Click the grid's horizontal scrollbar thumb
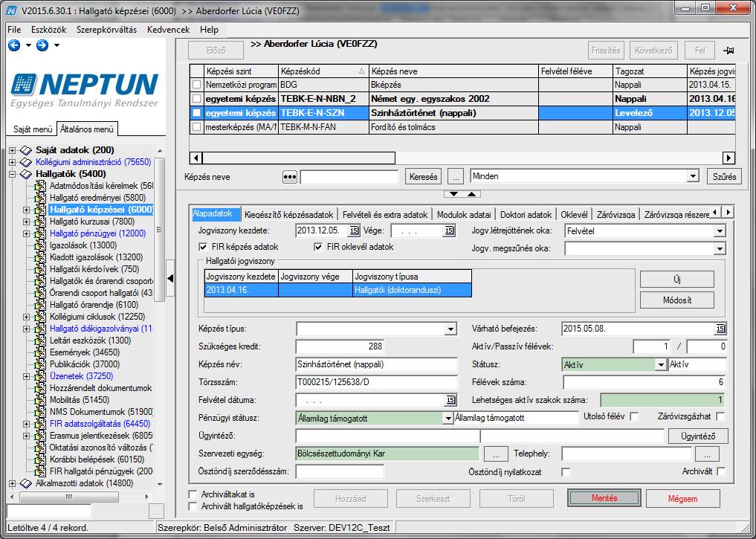 [x=298, y=158]
